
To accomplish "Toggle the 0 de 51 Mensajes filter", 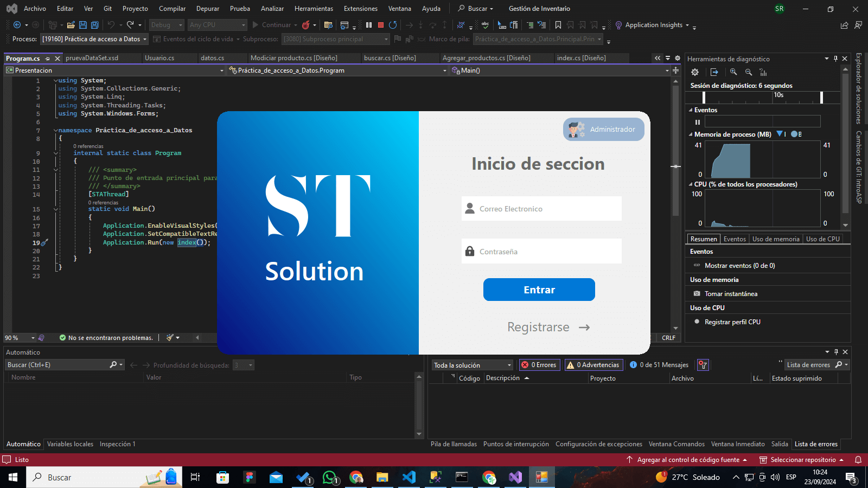I will click(659, 365).
